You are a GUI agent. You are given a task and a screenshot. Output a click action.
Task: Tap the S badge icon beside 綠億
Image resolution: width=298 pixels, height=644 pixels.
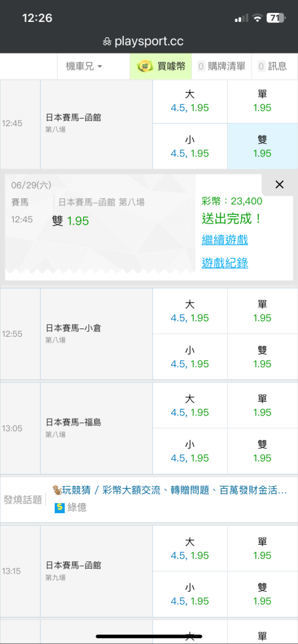click(x=60, y=507)
